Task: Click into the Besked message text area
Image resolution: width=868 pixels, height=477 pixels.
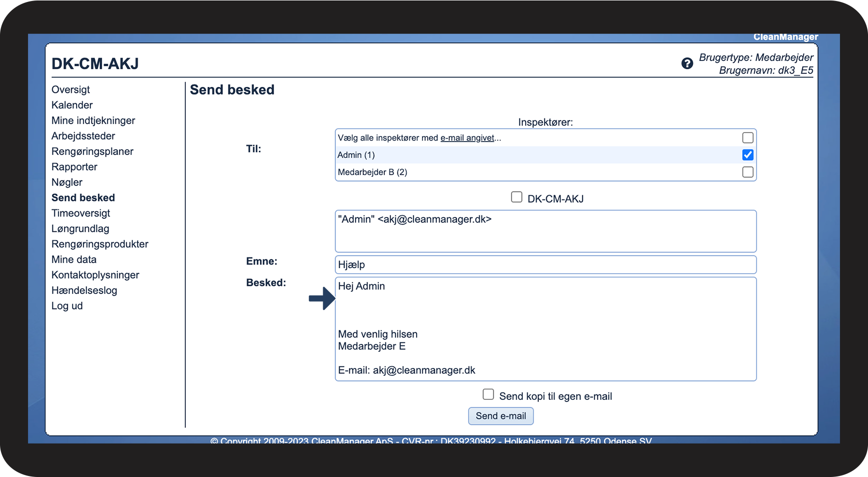Action: pos(546,329)
